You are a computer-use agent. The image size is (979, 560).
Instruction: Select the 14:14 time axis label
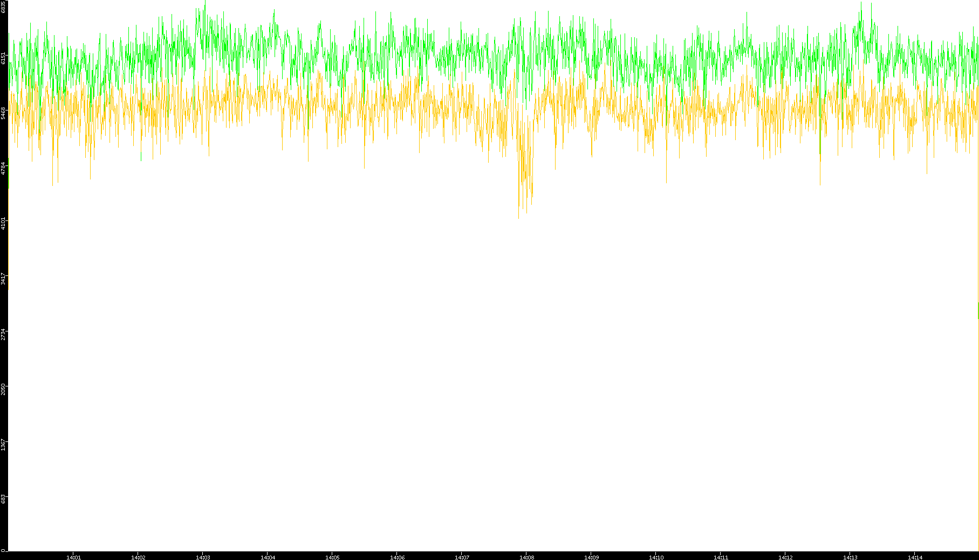915,557
